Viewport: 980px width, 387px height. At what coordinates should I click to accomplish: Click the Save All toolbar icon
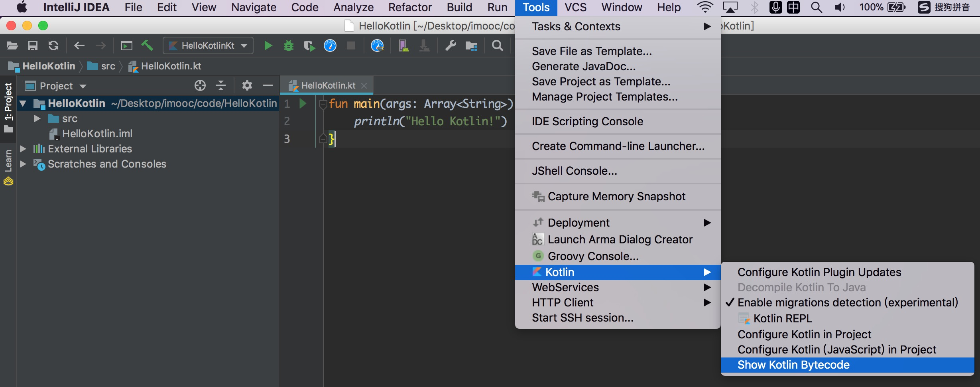point(33,46)
